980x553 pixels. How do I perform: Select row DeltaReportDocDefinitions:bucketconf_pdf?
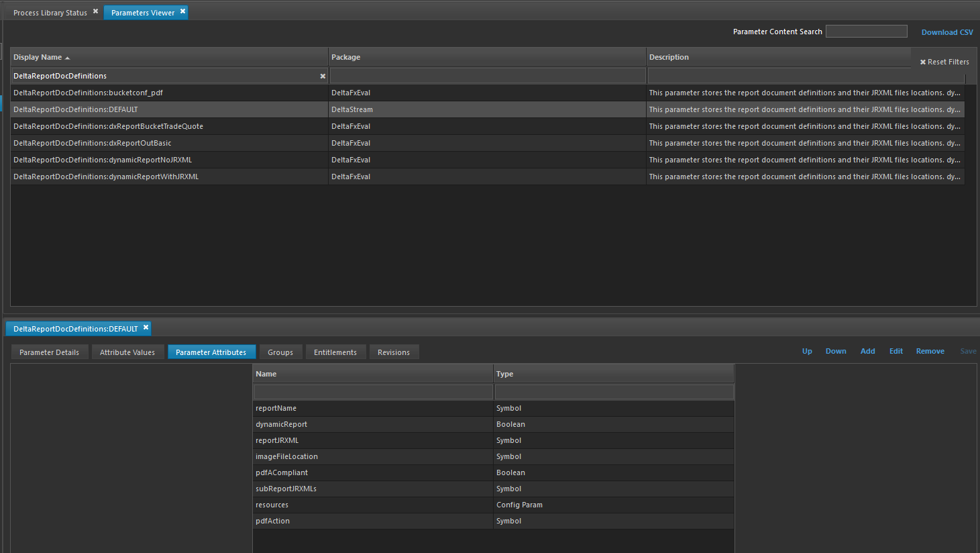tap(488, 93)
